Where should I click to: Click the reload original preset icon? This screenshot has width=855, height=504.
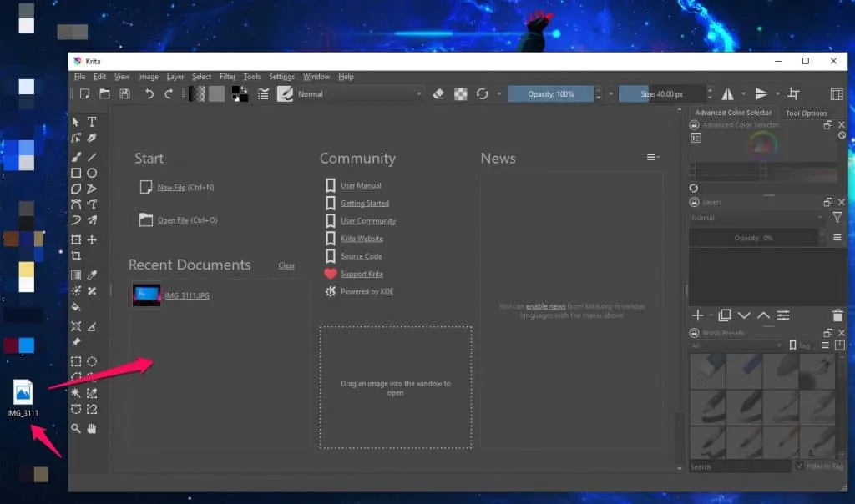tap(482, 94)
